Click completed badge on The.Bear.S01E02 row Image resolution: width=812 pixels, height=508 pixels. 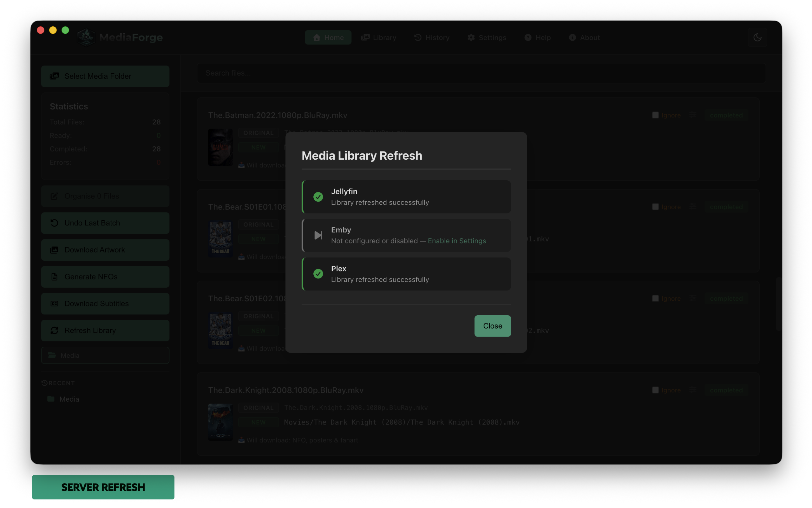(726, 298)
